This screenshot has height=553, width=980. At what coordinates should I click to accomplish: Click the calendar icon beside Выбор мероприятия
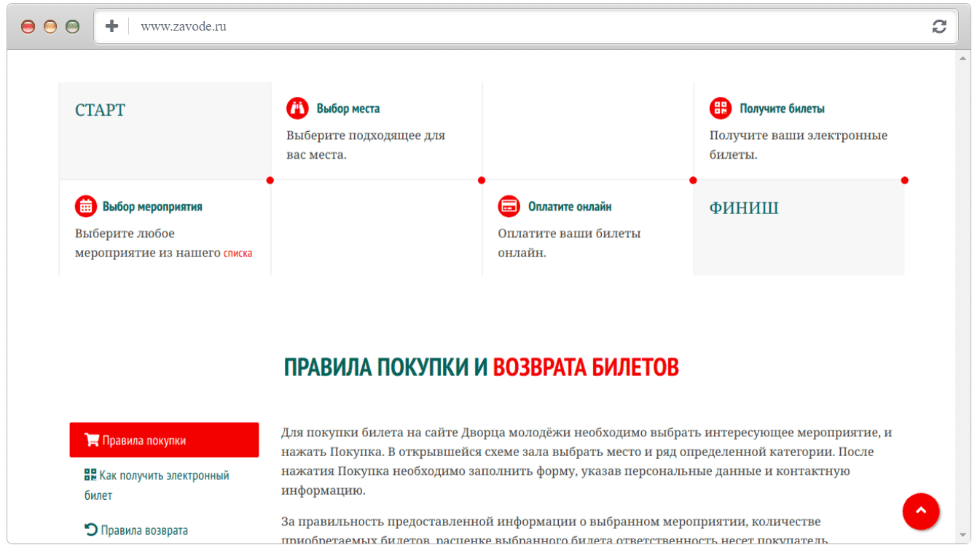(x=86, y=206)
